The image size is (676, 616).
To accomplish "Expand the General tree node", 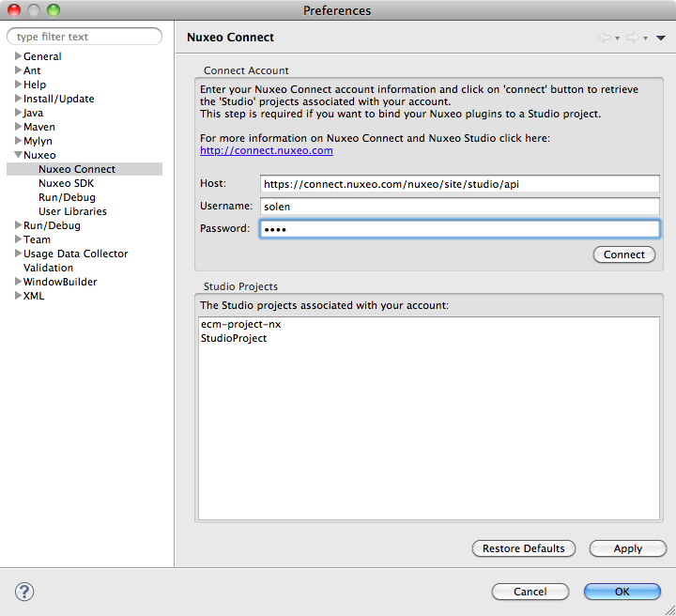I will coord(18,55).
